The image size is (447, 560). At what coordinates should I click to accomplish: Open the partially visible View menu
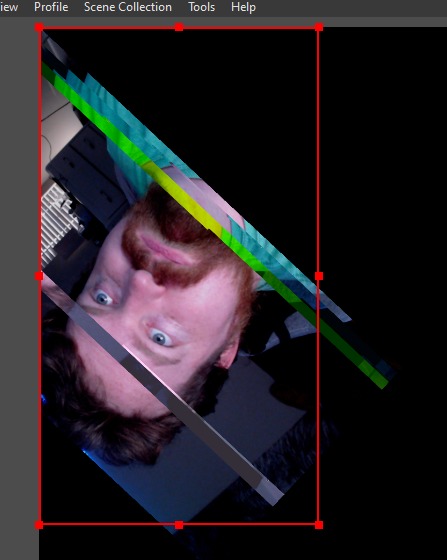[9, 7]
